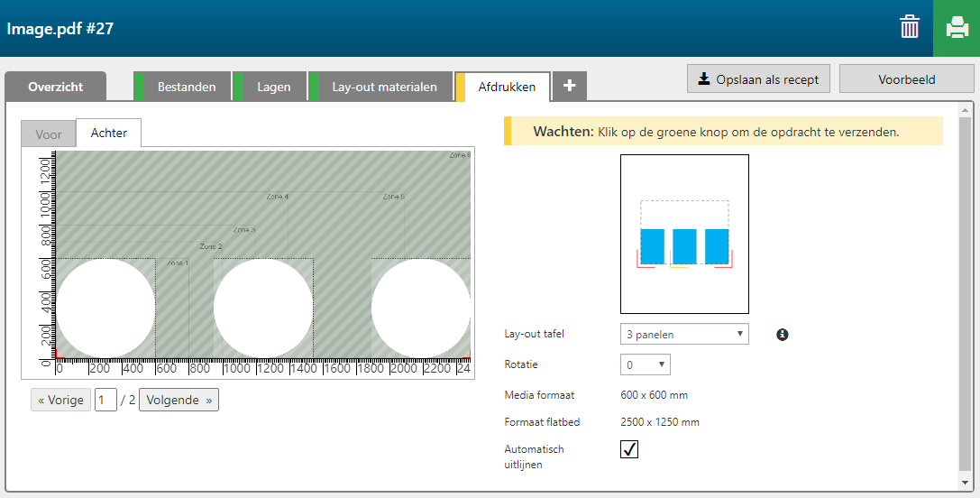Screen dimensions: 980x498
Task: Select the Achter side tab
Action: tap(108, 134)
